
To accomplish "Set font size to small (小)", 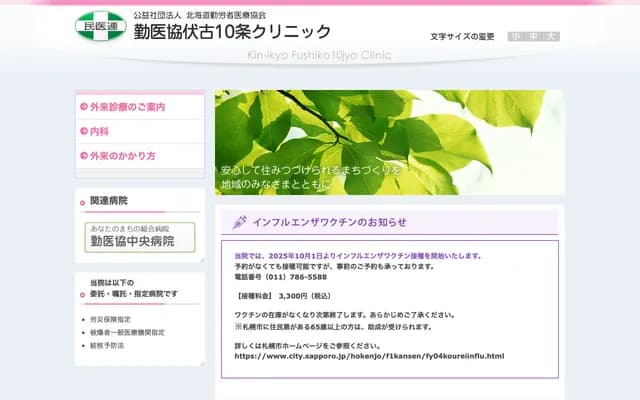I will (515, 36).
